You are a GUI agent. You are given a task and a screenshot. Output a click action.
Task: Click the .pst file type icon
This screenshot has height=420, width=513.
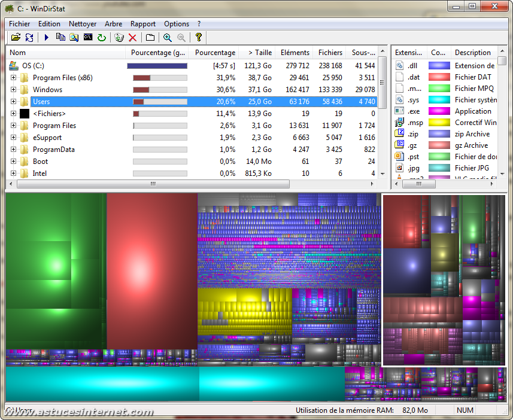399,156
